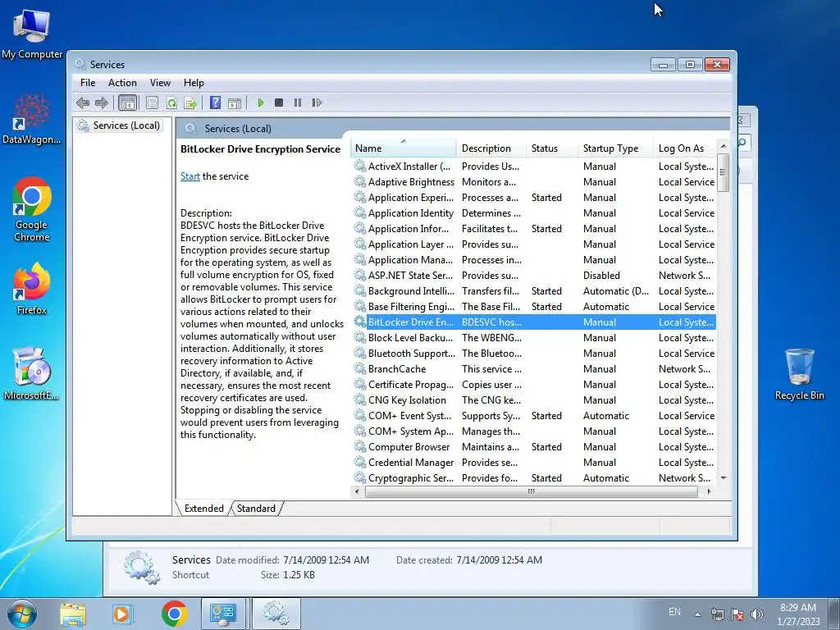
Task: Click the volume speaker tray icon
Action: 757,614
